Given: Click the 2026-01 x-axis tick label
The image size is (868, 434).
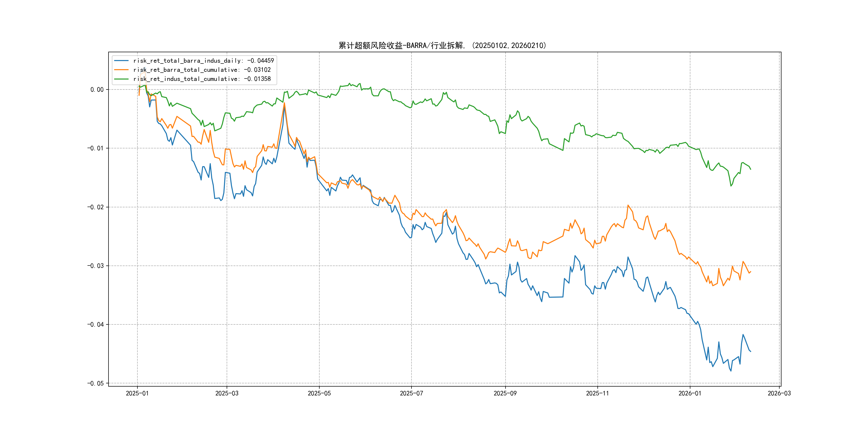Looking at the screenshot, I should point(690,393).
